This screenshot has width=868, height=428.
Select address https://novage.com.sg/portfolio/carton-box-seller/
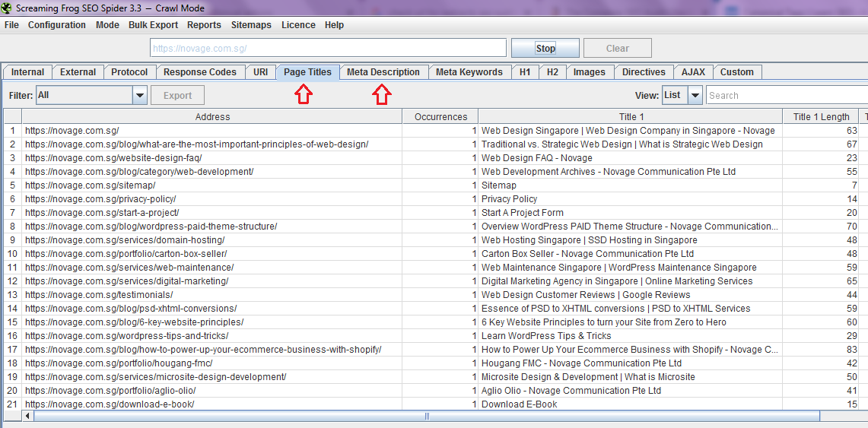[126, 254]
